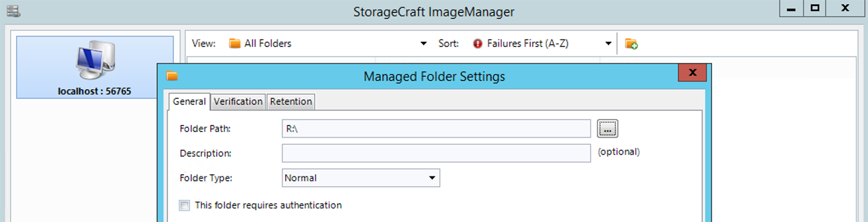The height and width of the screenshot is (222, 868).
Task: Expand the View All Folders dropdown
Action: point(424,43)
